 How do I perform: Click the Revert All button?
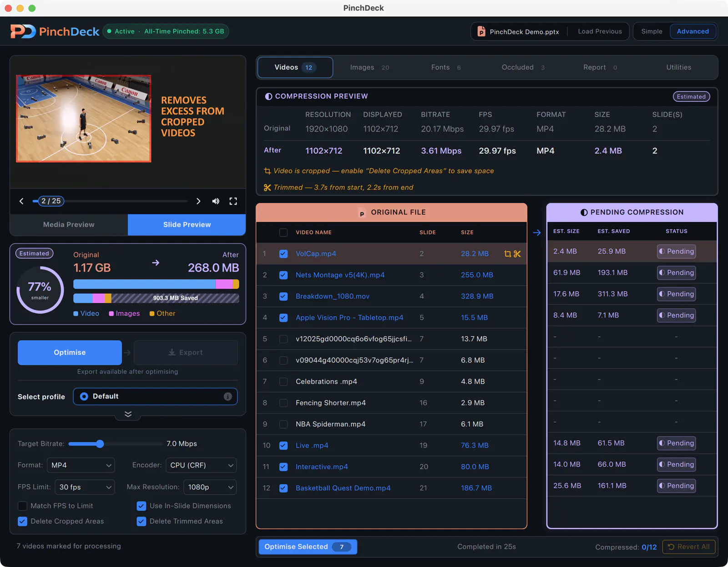689,547
